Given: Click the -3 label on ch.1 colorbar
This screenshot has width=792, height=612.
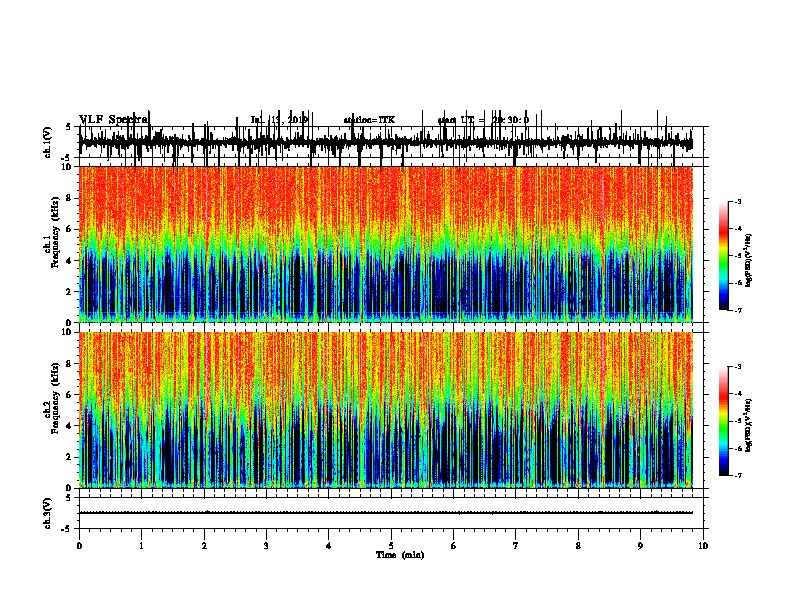Looking at the screenshot, I should (x=738, y=201).
